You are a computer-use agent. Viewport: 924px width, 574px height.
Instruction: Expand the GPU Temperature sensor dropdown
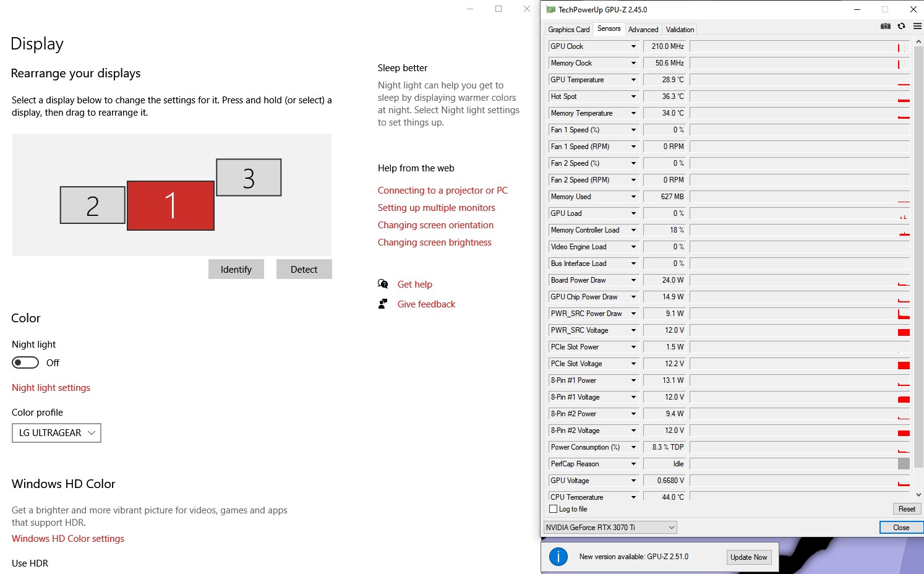coord(633,80)
